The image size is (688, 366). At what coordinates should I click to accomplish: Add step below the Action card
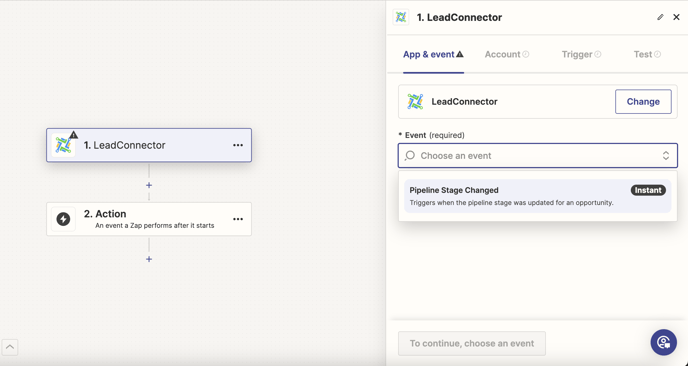(x=149, y=259)
